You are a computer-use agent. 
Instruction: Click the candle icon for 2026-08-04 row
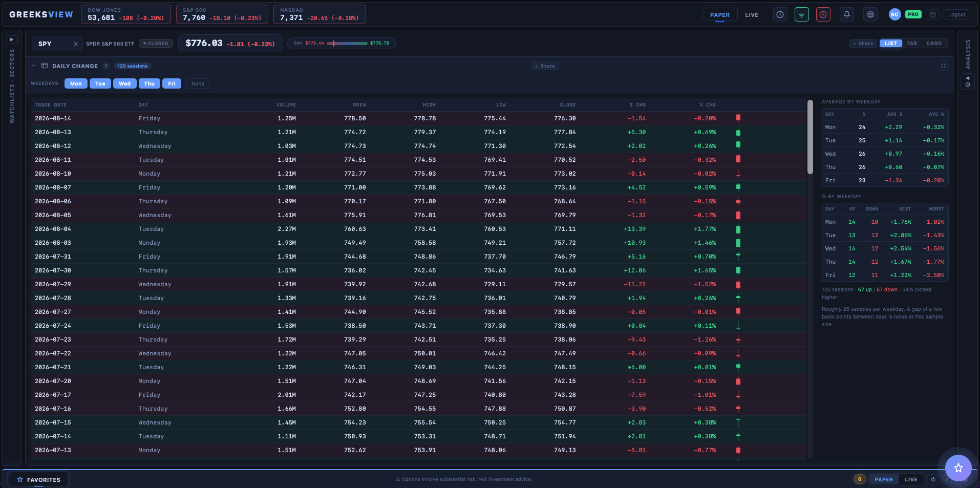click(738, 229)
